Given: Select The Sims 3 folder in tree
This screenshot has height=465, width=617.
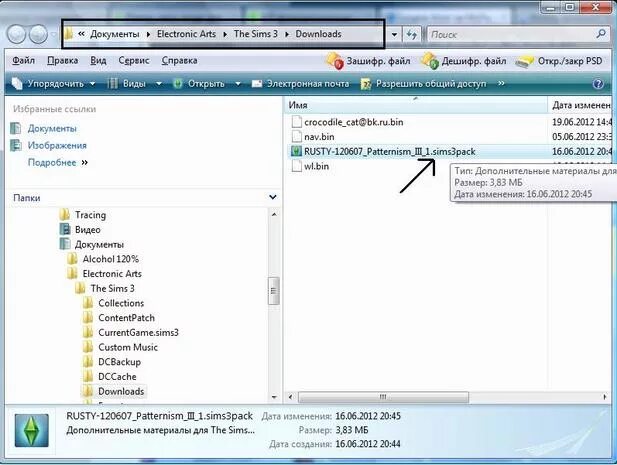Looking at the screenshot, I should click(113, 288).
